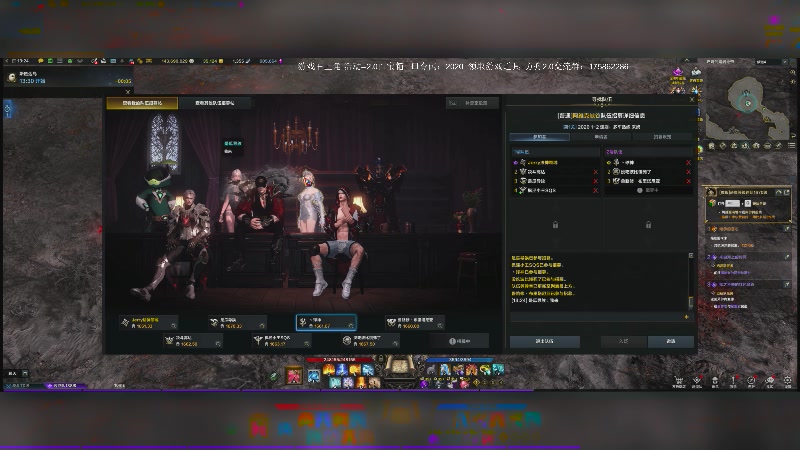Open the purple-highlighted chat tab at the bottom left

click(64, 386)
